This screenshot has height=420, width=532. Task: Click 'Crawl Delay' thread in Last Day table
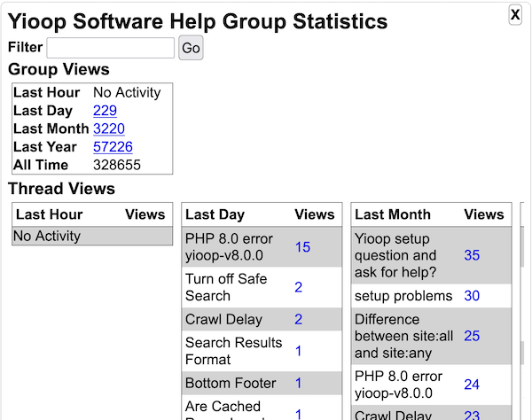pos(224,319)
